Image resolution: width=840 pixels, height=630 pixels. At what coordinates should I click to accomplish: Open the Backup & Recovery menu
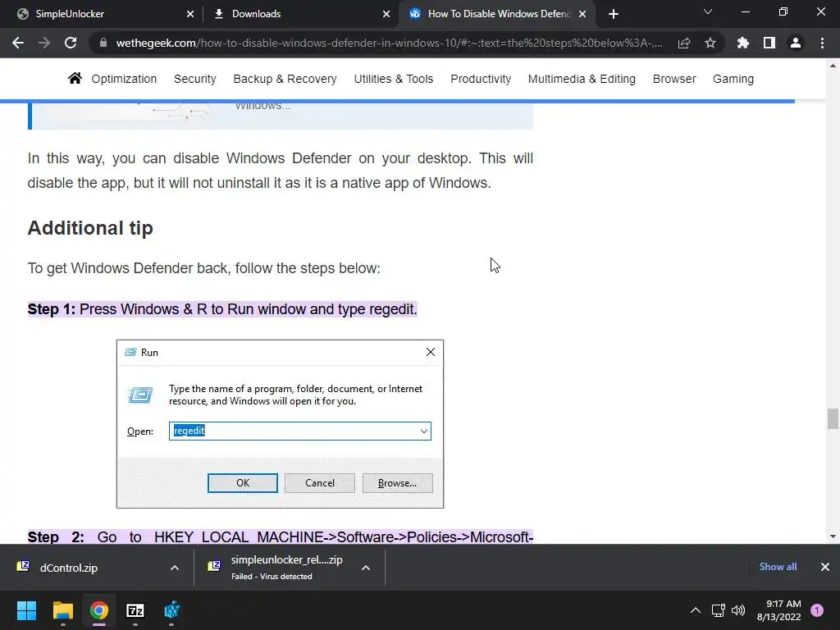pyautogui.click(x=285, y=79)
